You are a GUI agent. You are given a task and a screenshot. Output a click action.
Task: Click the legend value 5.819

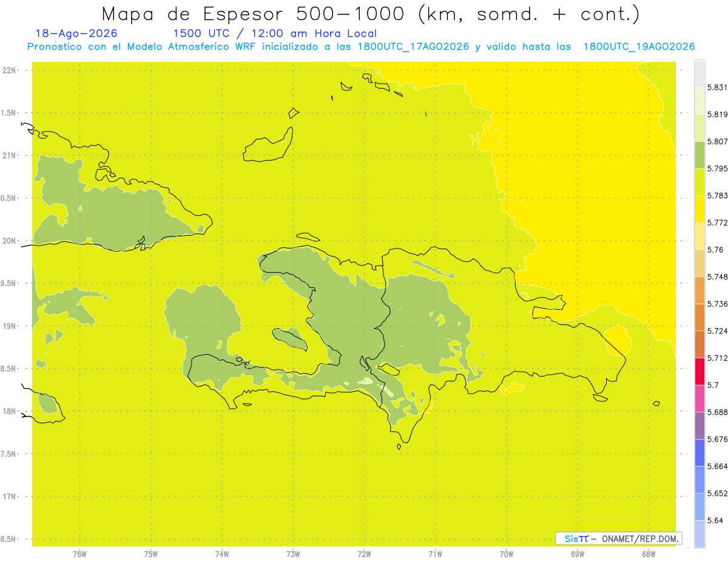point(717,114)
